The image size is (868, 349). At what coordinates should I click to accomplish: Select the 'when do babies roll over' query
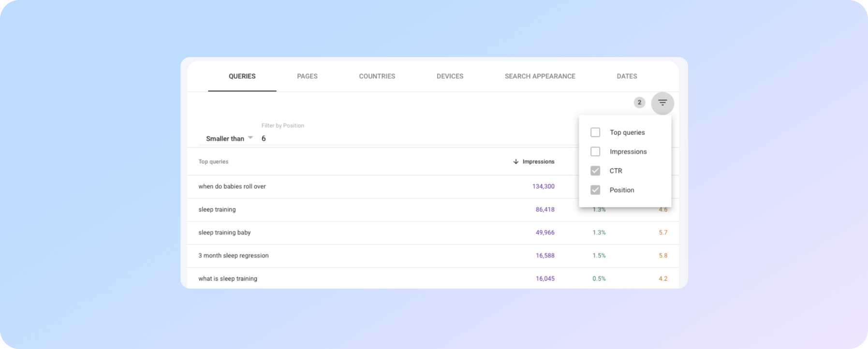(x=232, y=187)
